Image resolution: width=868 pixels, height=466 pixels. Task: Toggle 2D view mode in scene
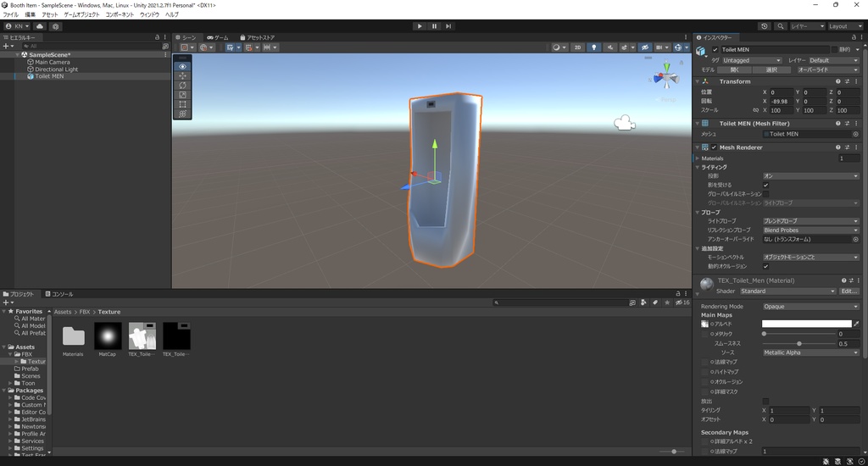coord(577,47)
